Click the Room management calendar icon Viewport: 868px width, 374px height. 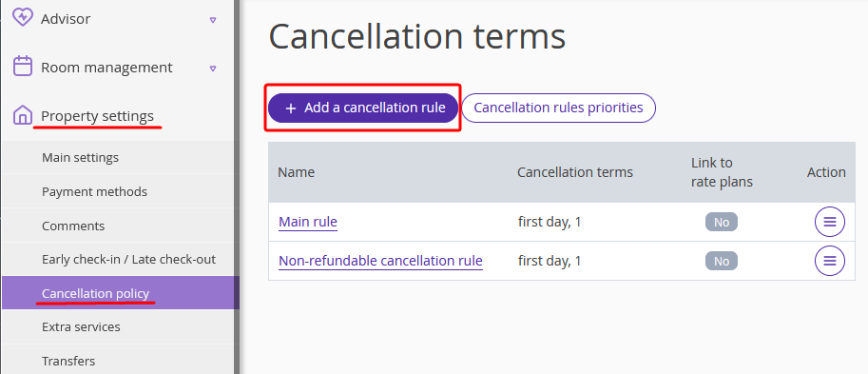[22, 66]
